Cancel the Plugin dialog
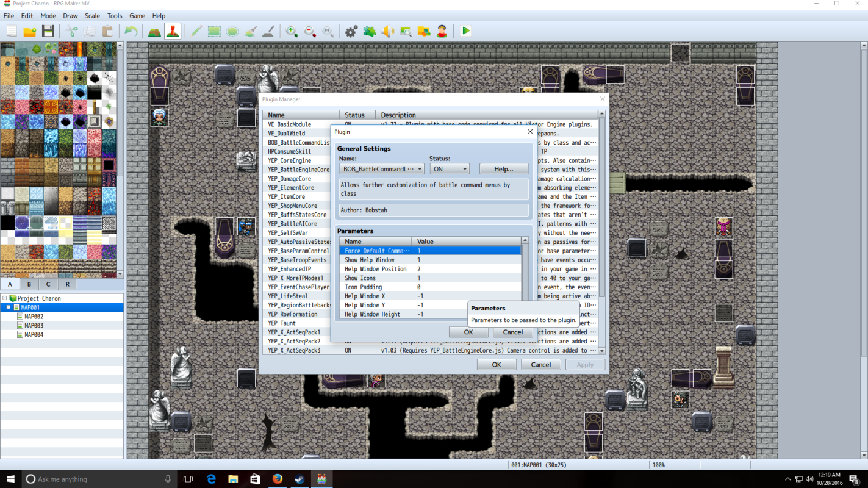Screen dimensions: 868x488 pyautogui.click(x=512, y=332)
